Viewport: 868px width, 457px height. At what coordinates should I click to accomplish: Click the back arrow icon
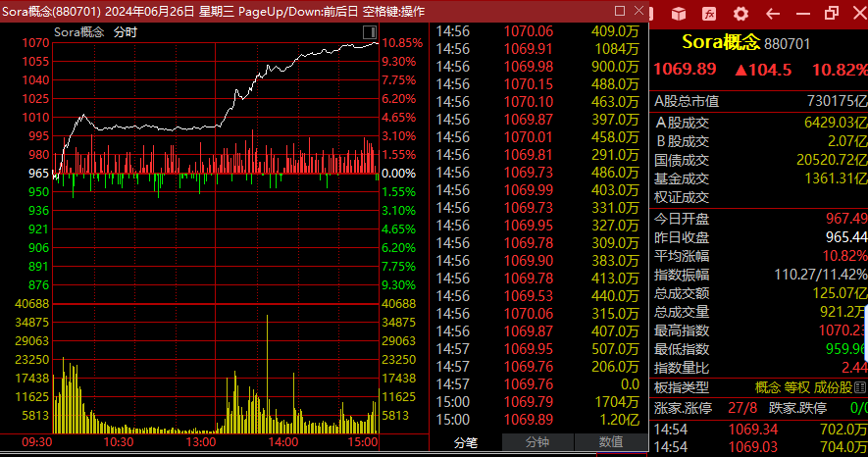point(771,14)
